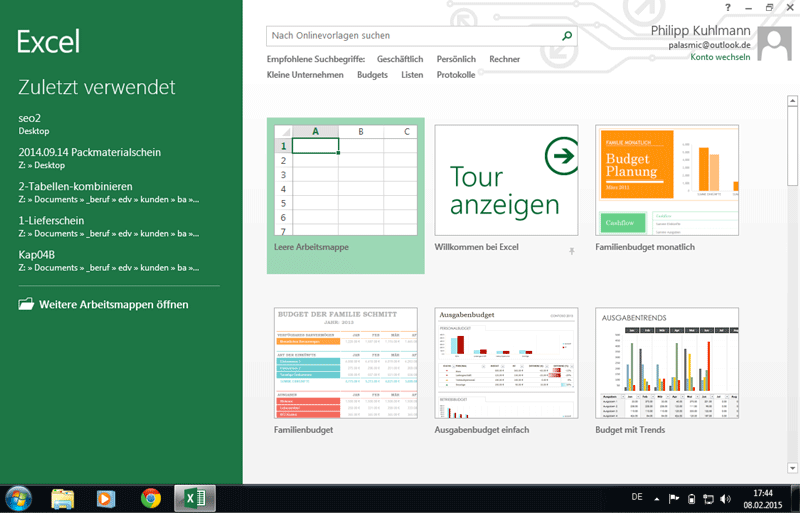The width and height of the screenshot is (800, 513).
Task: Click the pin icon next to Willkommen bei Excel
Action: [571, 251]
